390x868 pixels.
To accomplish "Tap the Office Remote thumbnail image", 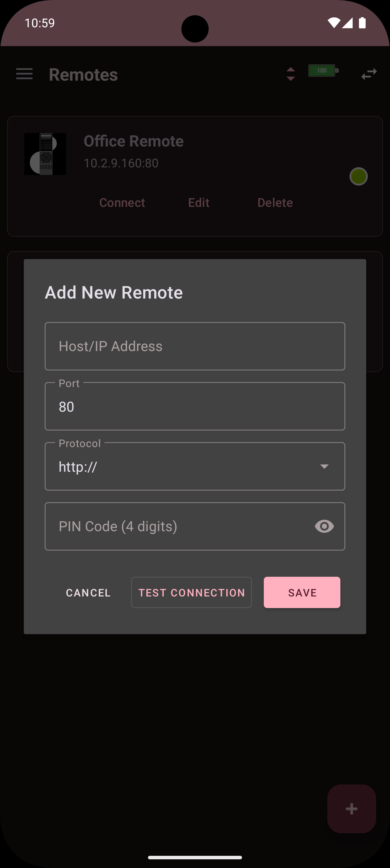I will pos(45,154).
